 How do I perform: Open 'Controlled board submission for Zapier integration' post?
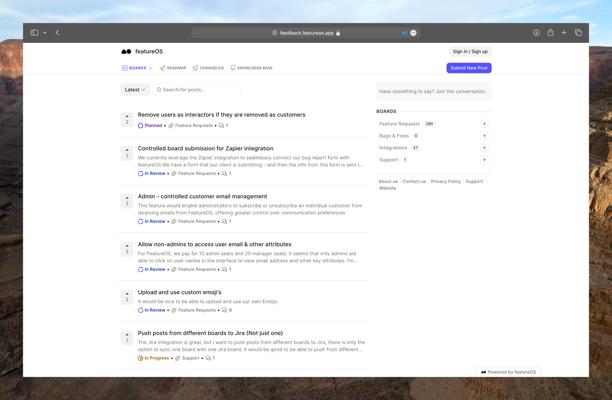[205, 148]
